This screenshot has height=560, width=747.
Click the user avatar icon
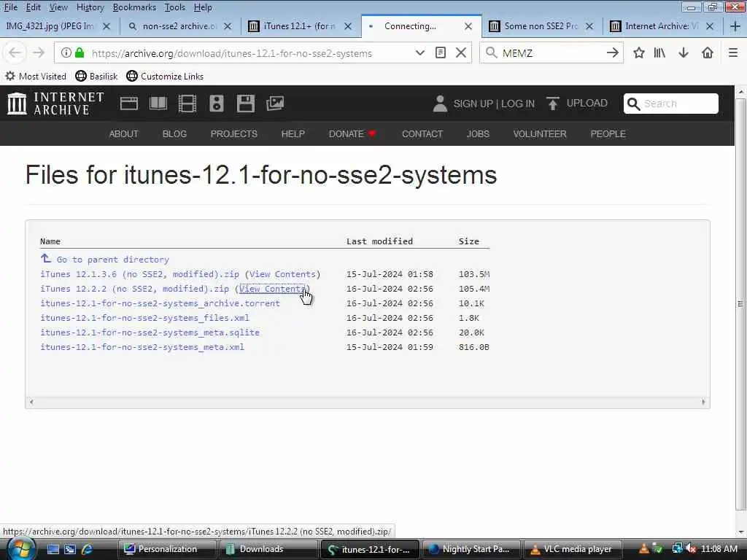[x=440, y=104]
